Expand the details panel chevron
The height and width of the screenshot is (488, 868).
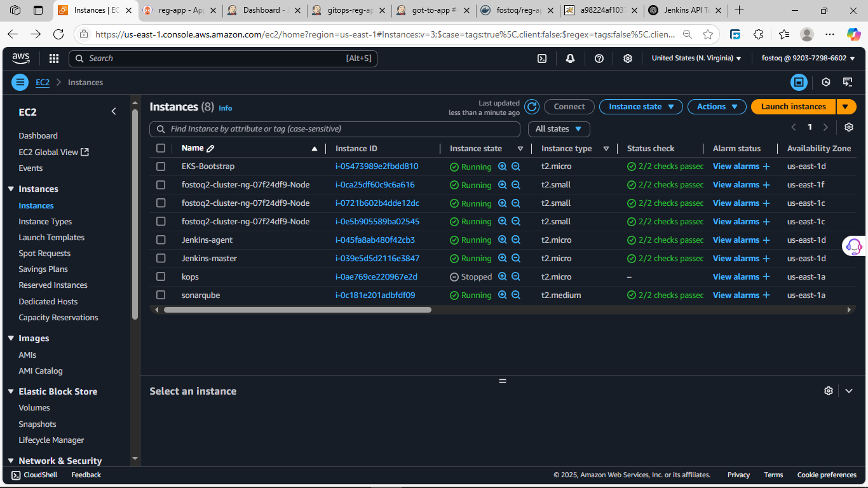(849, 391)
